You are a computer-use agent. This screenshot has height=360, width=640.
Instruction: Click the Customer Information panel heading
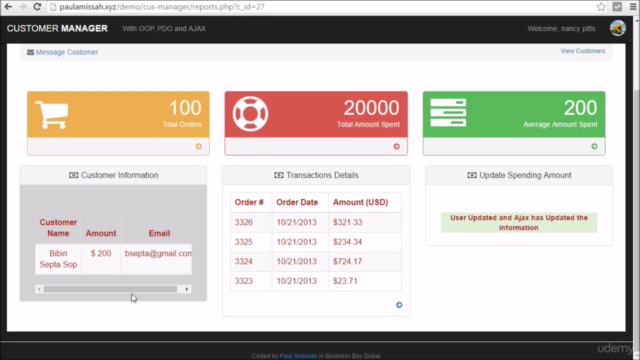[113, 175]
